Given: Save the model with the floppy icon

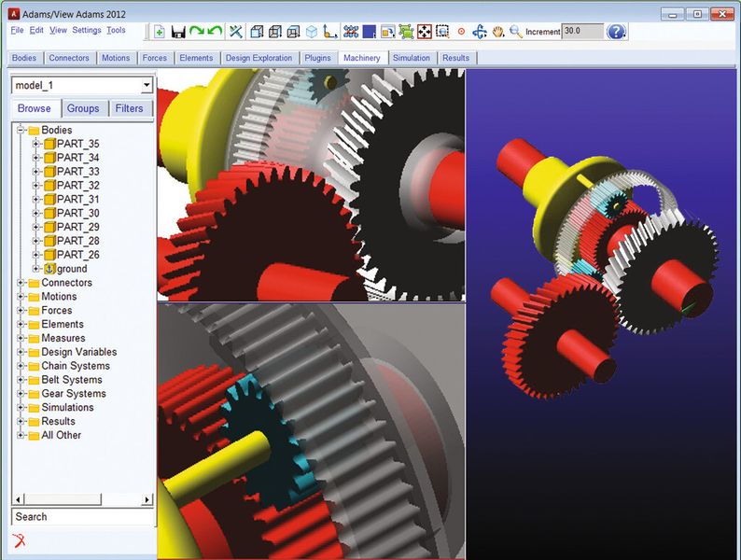Looking at the screenshot, I should pos(178,32).
